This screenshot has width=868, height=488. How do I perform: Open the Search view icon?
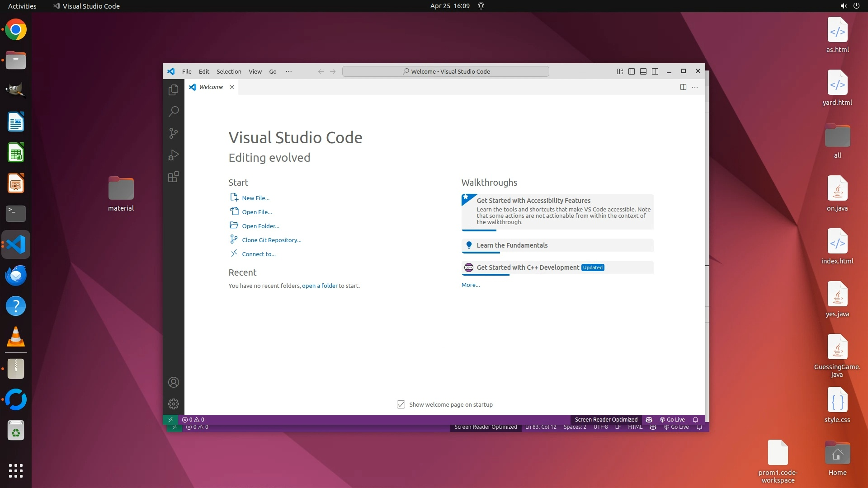click(173, 111)
